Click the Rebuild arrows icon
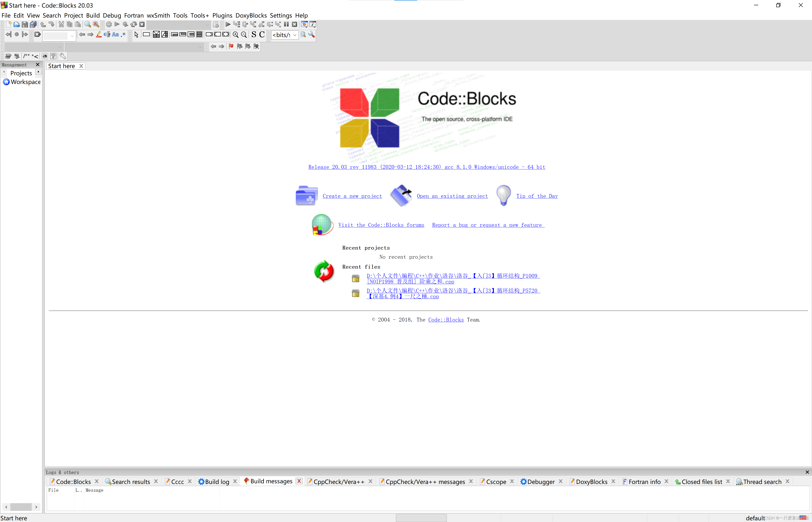 click(x=133, y=24)
